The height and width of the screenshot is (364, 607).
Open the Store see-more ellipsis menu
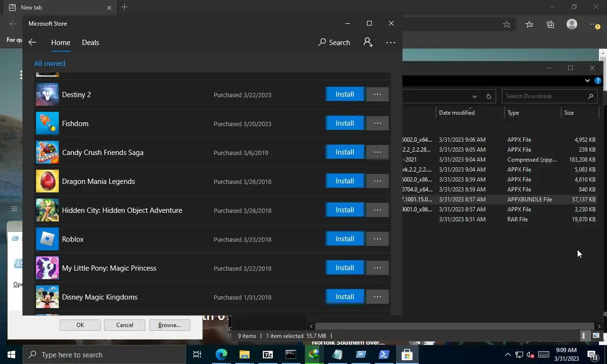click(x=391, y=43)
